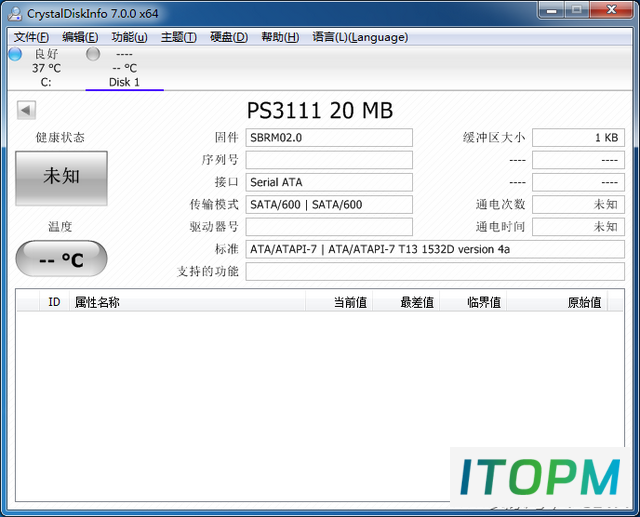Click the empty 驱动器号 field

pyautogui.click(x=329, y=226)
